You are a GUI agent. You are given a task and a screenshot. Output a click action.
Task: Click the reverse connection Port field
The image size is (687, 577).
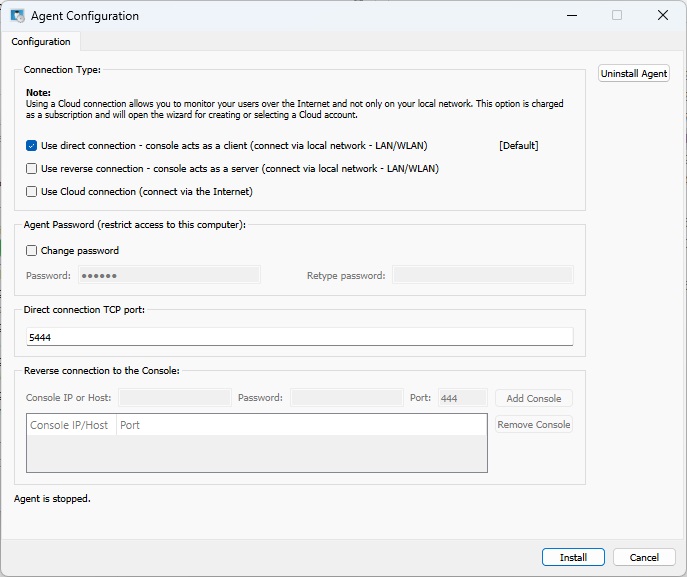tap(462, 398)
